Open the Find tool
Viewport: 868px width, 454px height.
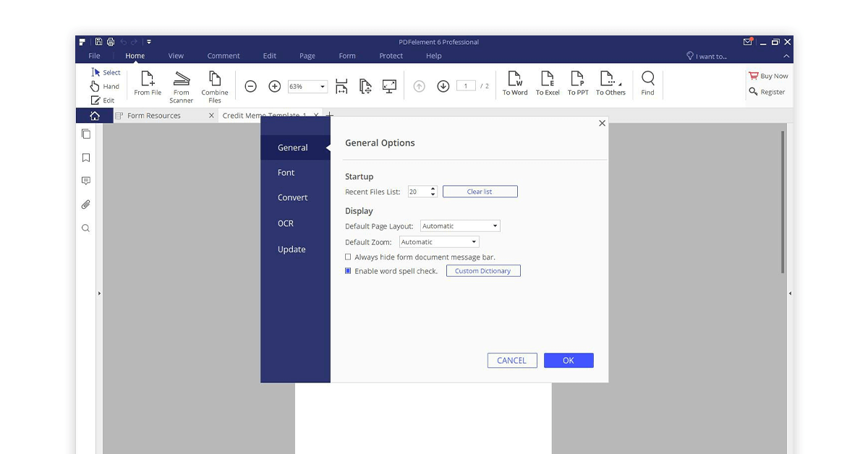pyautogui.click(x=647, y=83)
